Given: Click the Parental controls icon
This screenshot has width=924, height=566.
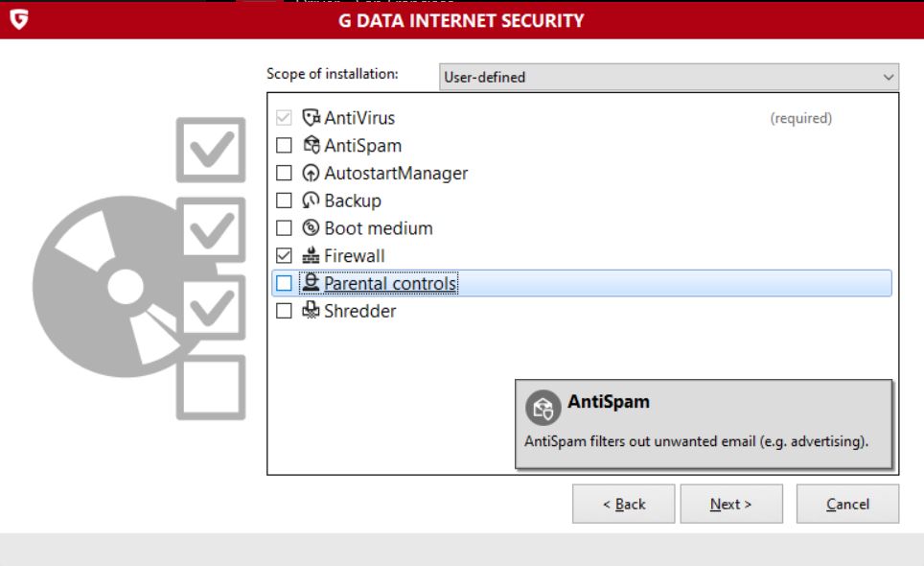Looking at the screenshot, I should pyautogui.click(x=311, y=283).
